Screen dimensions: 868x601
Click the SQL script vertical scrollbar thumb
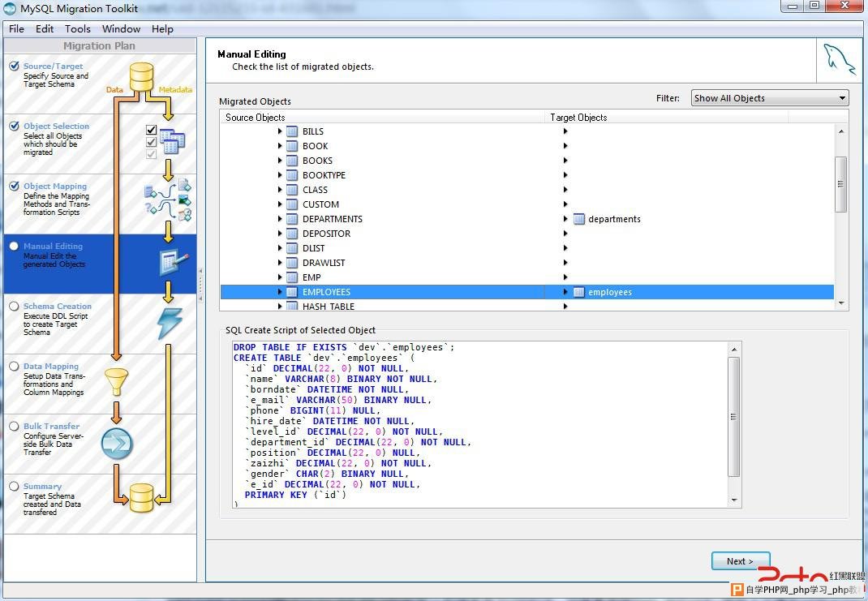point(734,417)
